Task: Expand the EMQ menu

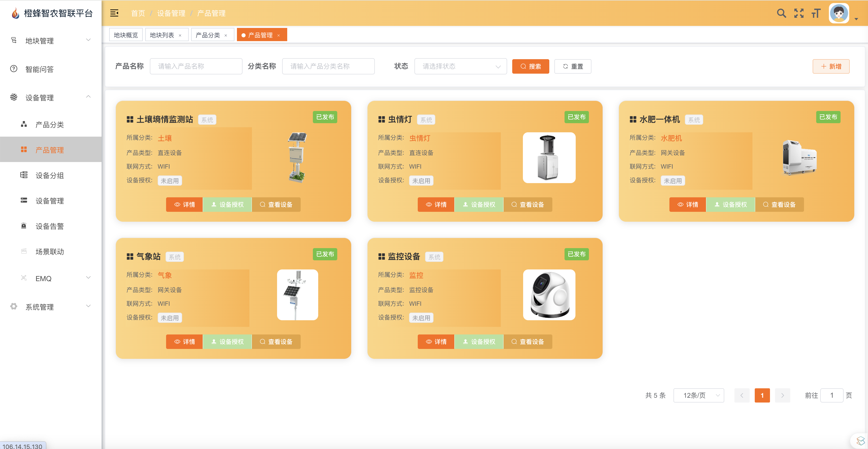Action: coord(51,278)
